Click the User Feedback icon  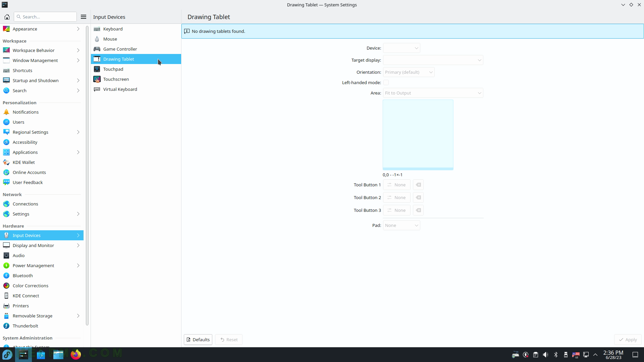[x=6, y=182]
